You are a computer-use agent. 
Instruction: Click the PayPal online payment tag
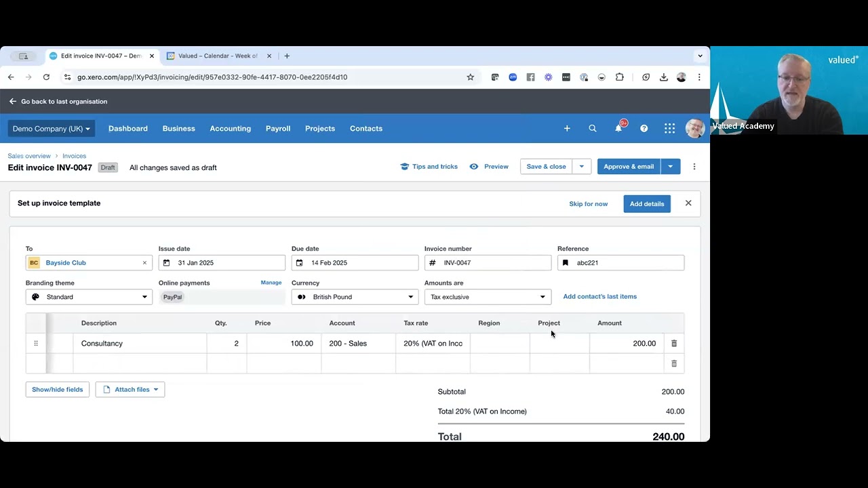click(172, 297)
